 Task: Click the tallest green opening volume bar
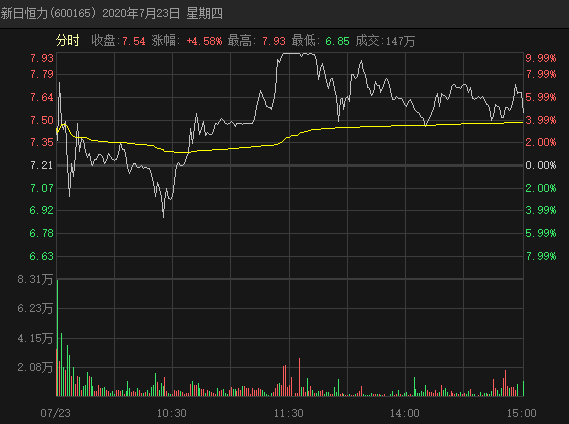[x=57, y=338]
